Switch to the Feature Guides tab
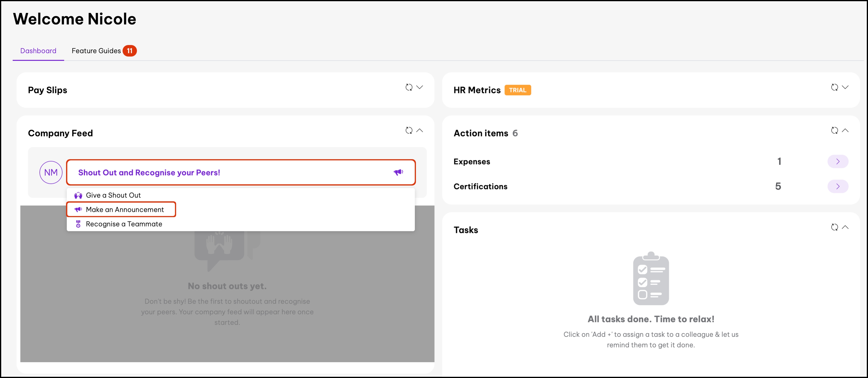 (x=96, y=51)
